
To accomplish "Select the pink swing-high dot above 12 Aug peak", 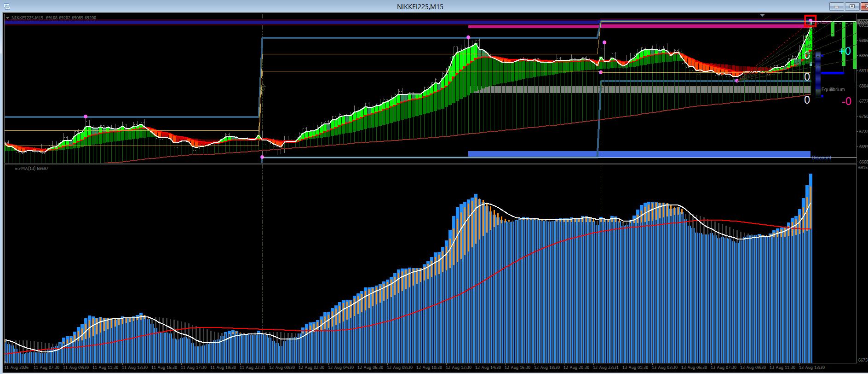I will (468, 37).
